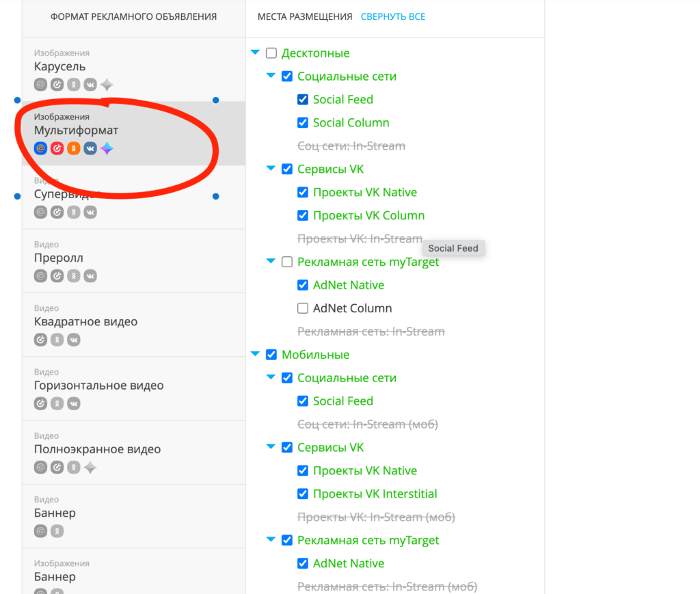Collapse Рекламная сеть myTarget under Мобильные
The height and width of the screenshot is (594, 700).
pyautogui.click(x=271, y=539)
